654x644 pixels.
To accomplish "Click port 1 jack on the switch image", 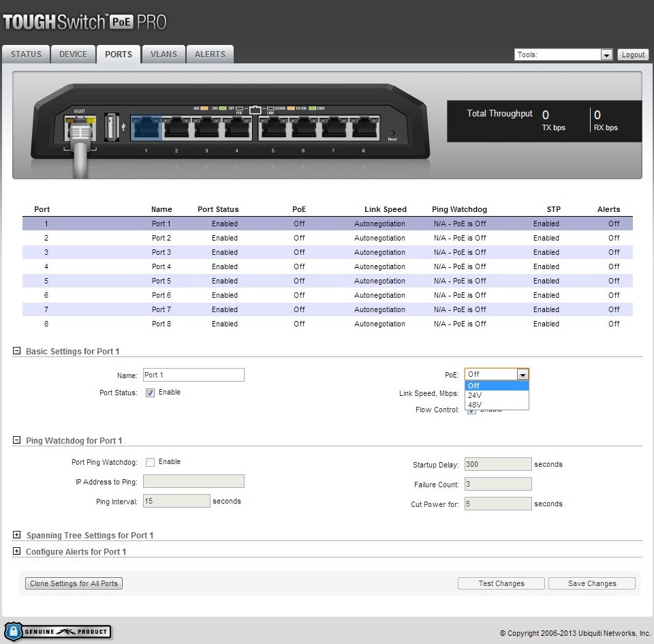I will [x=146, y=127].
